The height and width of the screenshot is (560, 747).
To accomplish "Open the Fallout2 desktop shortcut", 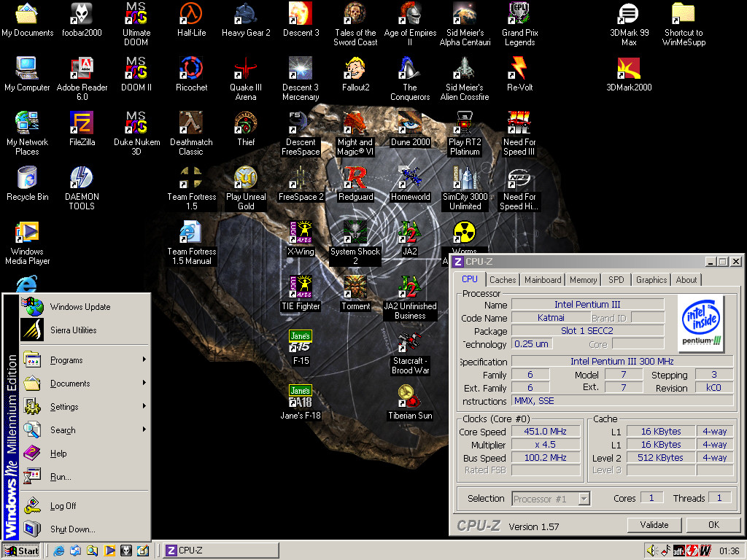I will coord(355,69).
